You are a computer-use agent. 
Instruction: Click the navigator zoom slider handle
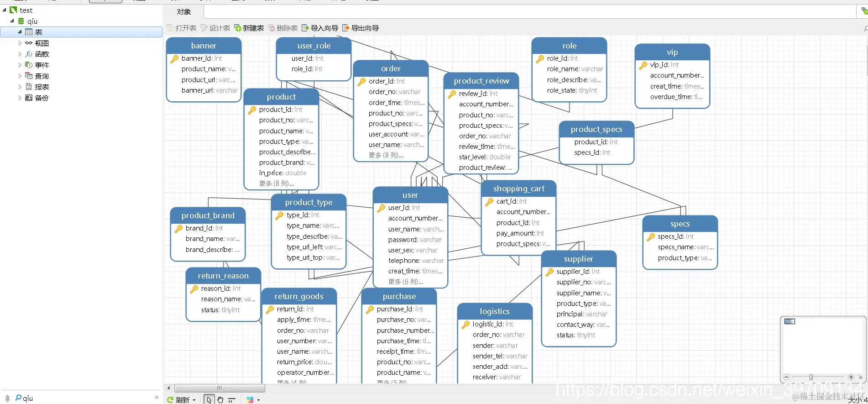(811, 377)
